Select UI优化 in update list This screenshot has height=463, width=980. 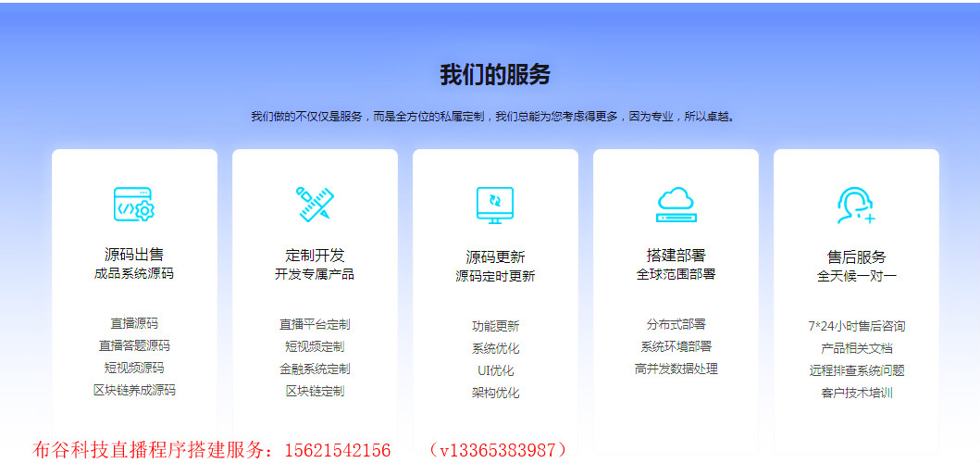coord(495,370)
